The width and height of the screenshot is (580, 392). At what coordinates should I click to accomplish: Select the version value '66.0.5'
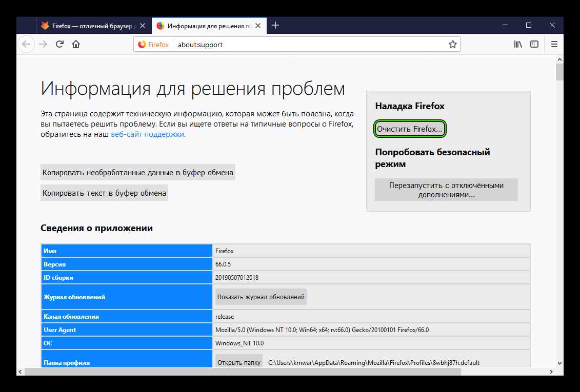point(223,264)
